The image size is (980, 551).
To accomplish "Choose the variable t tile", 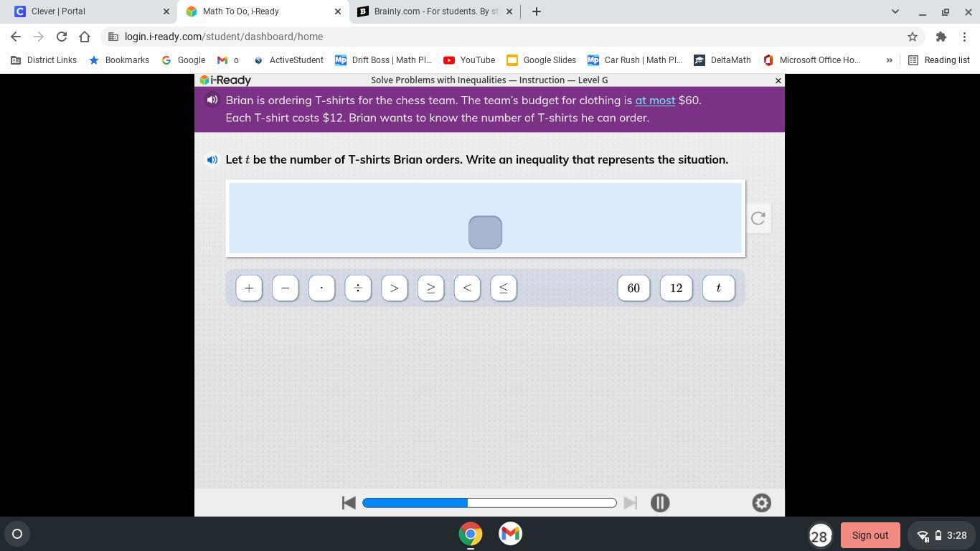I will pos(719,288).
